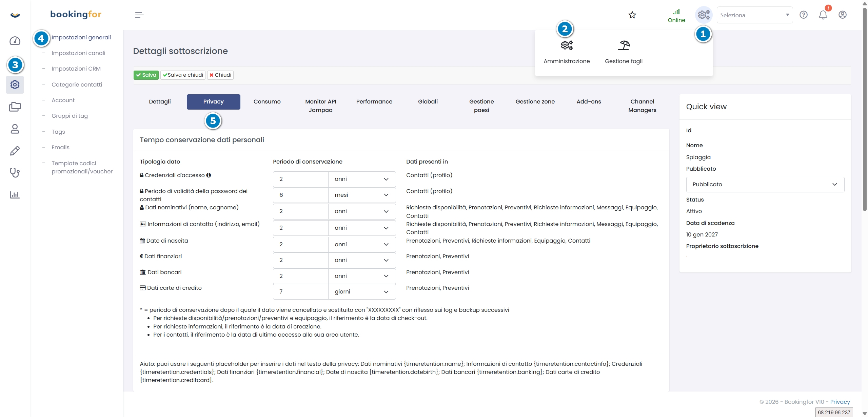868x417 pixels.
Task: Click the favorites star icon in header
Action: pyautogui.click(x=632, y=15)
